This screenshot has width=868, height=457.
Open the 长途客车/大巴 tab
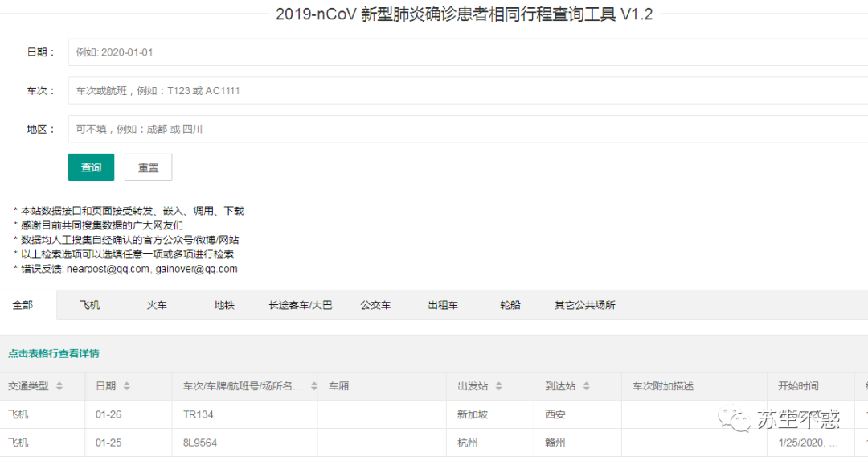300,305
